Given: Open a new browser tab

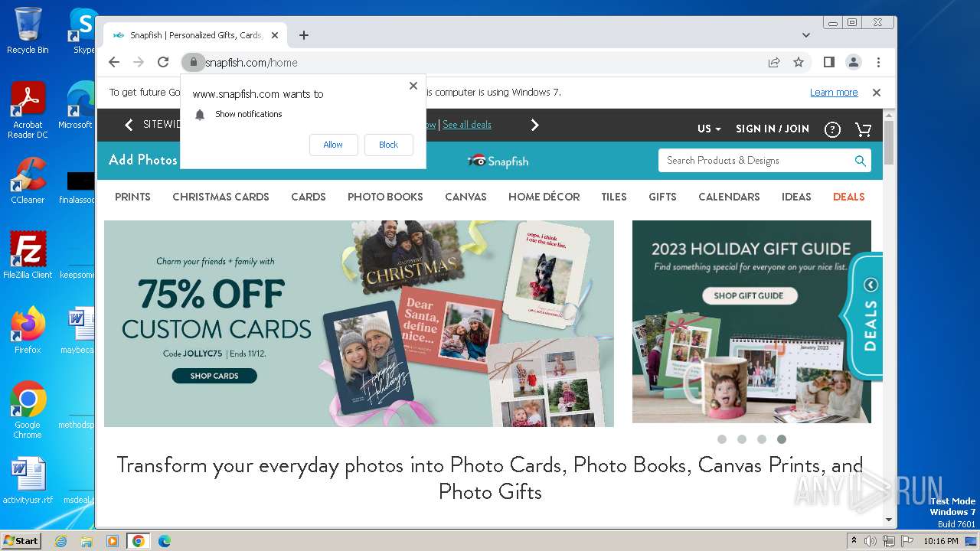Looking at the screenshot, I should [304, 35].
